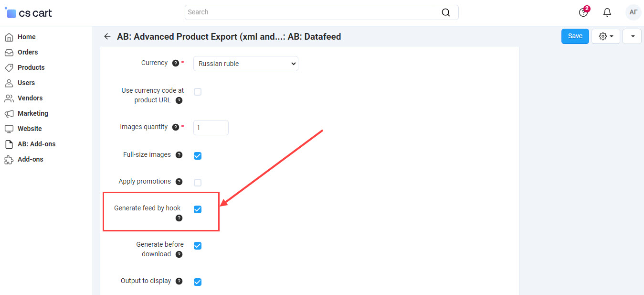The image size is (644, 295).
Task: Expand the arrow dropdown next to Save
Action: 632,36
